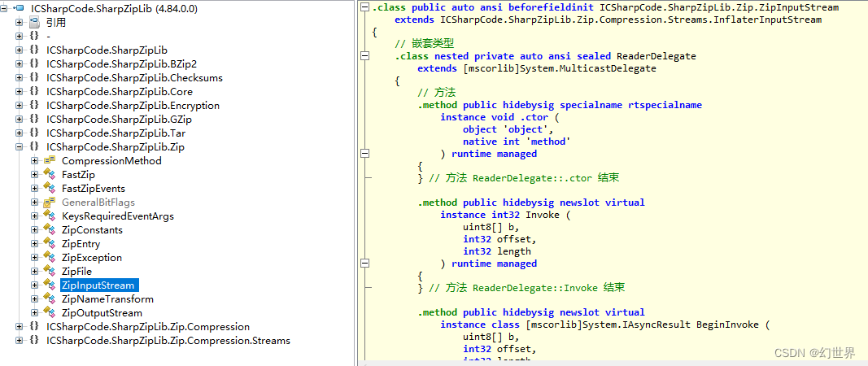The width and height of the screenshot is (868, 366).
Task: Click the 'instance int32 Invoke (' code line
Action: coord(505,215)
